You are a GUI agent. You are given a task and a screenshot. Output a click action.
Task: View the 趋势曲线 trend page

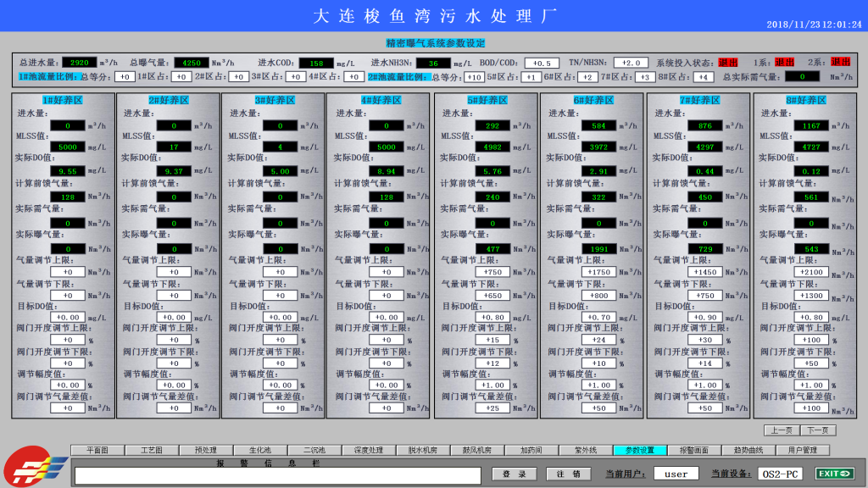(748, 451)
